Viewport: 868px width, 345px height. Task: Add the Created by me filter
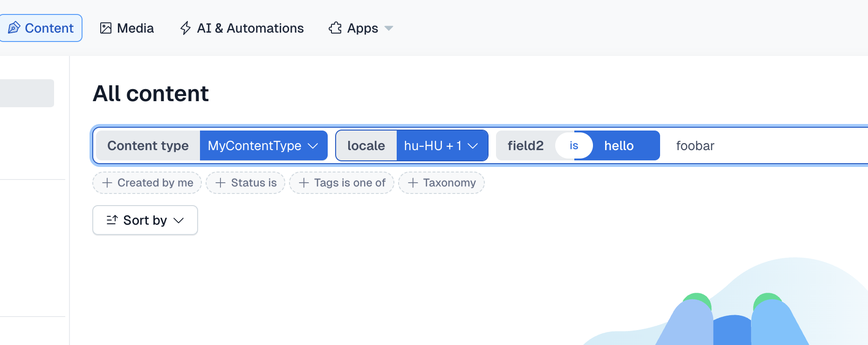147,183
